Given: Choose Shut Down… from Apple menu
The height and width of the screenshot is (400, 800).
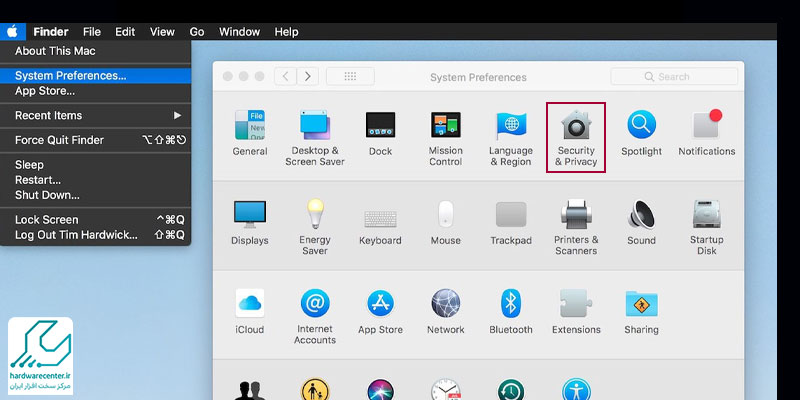Looking at the screenshot, I should (95, 195).
